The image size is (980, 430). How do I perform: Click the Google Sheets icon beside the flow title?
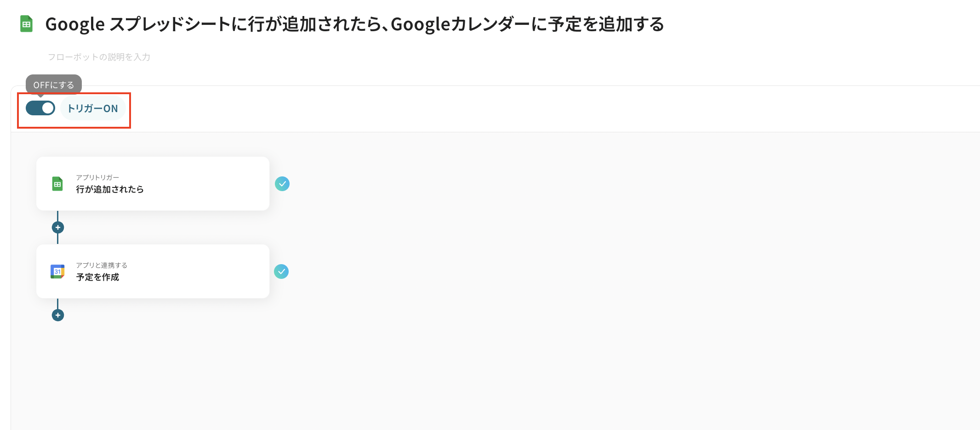coord(27,24)
